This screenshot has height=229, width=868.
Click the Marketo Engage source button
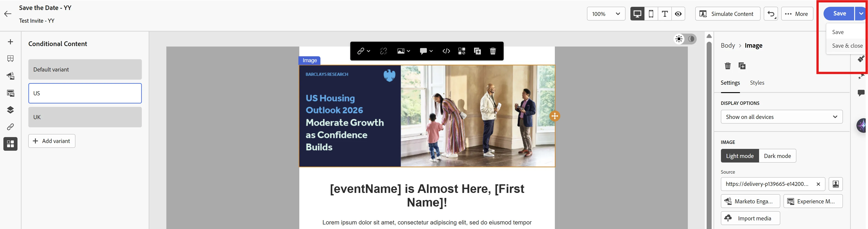pos(750,201)
